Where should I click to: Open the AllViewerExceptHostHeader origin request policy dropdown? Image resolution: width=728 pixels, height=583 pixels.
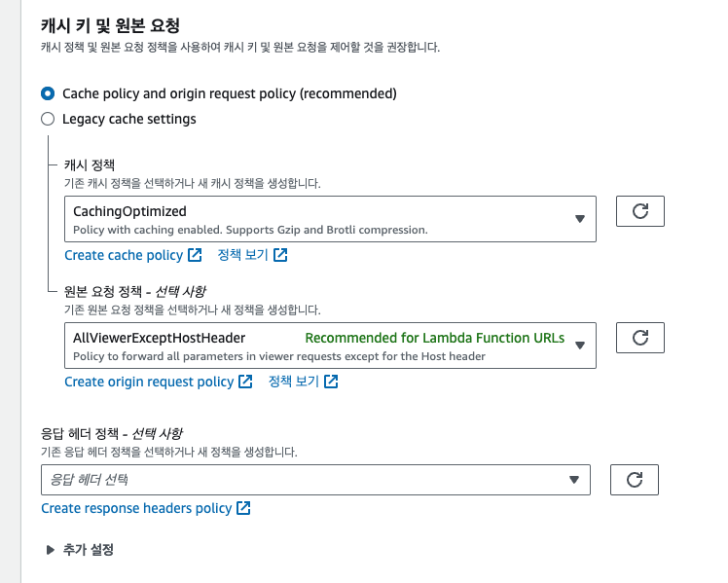coord(330,346)
